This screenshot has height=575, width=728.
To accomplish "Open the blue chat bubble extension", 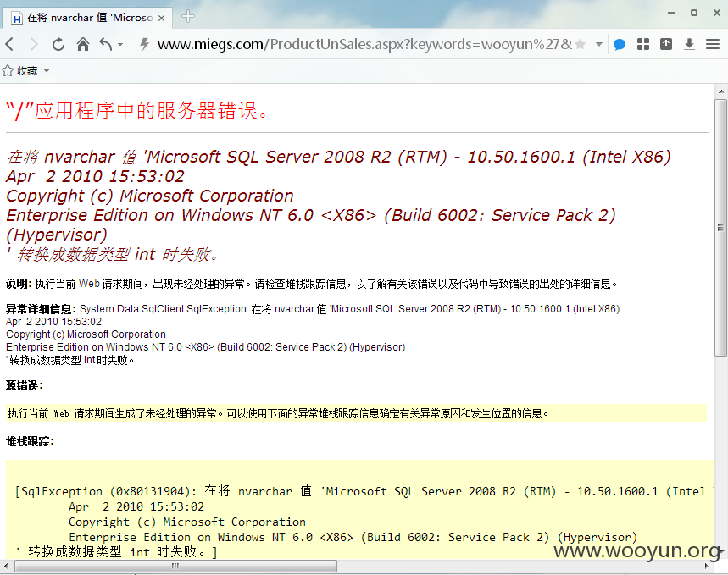I will (620, 45).
